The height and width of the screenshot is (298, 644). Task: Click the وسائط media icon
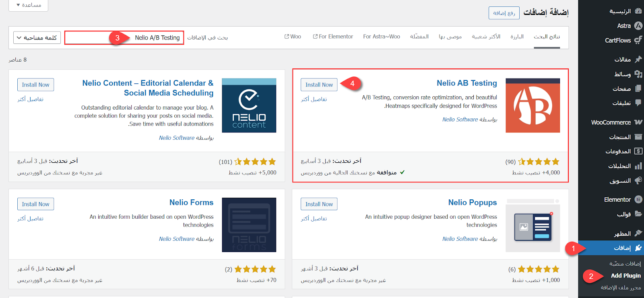tap(638, 74)
